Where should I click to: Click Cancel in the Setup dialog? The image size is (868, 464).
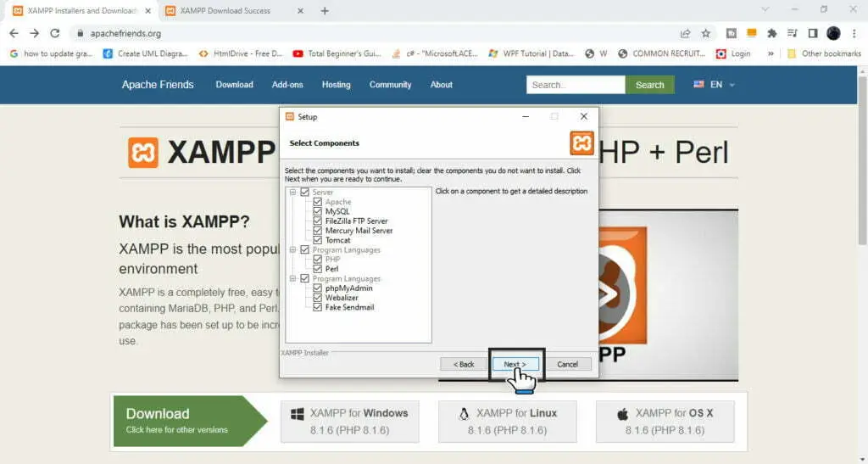(x=567, y=365)
